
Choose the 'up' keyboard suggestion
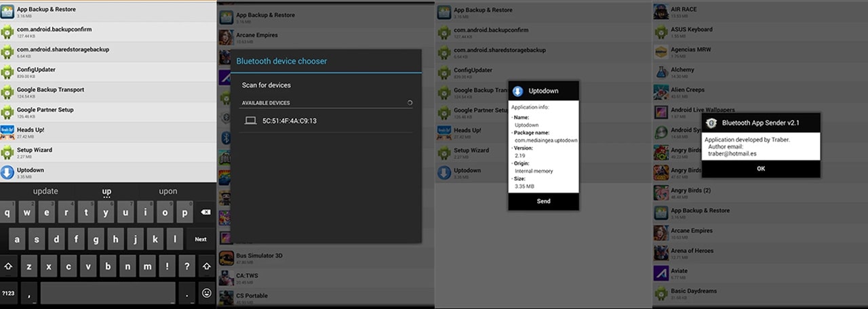click(106, 191)
